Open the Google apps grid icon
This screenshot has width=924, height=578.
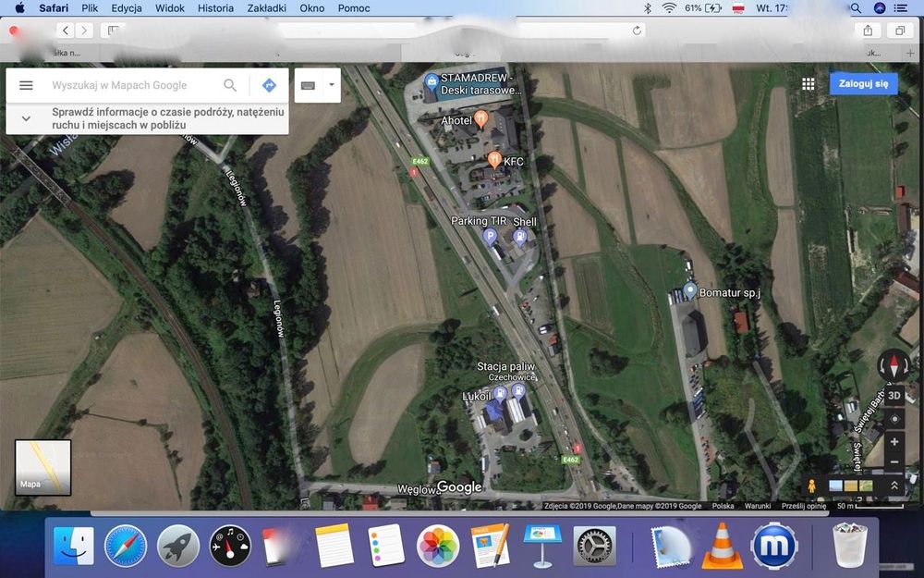pyautogui.click(x=808, y=84)
